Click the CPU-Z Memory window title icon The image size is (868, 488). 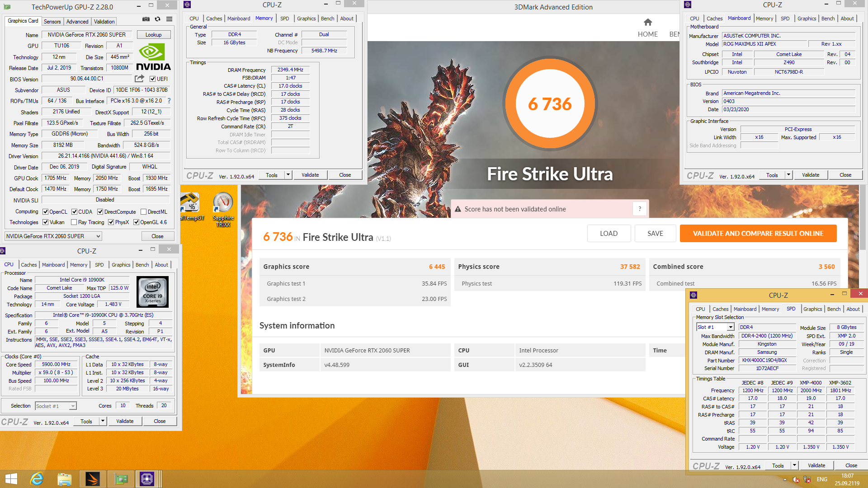(187, 5)
